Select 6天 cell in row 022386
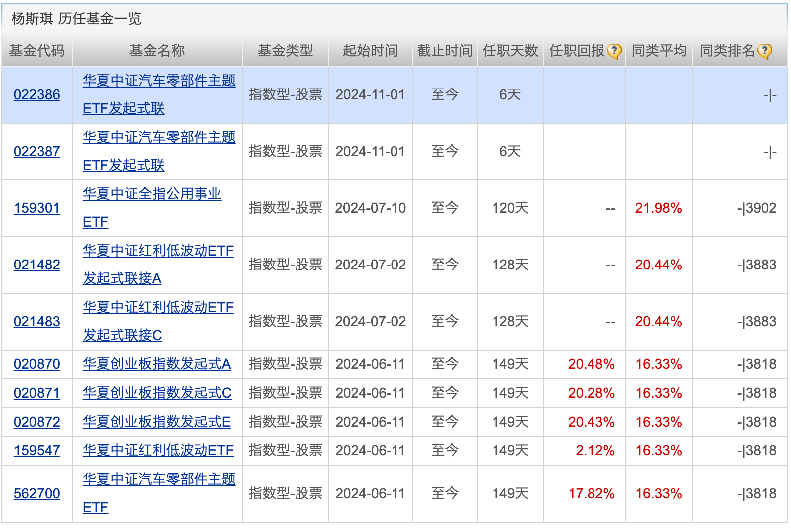This screenshot has width=791, height=532. coord(510,94)
